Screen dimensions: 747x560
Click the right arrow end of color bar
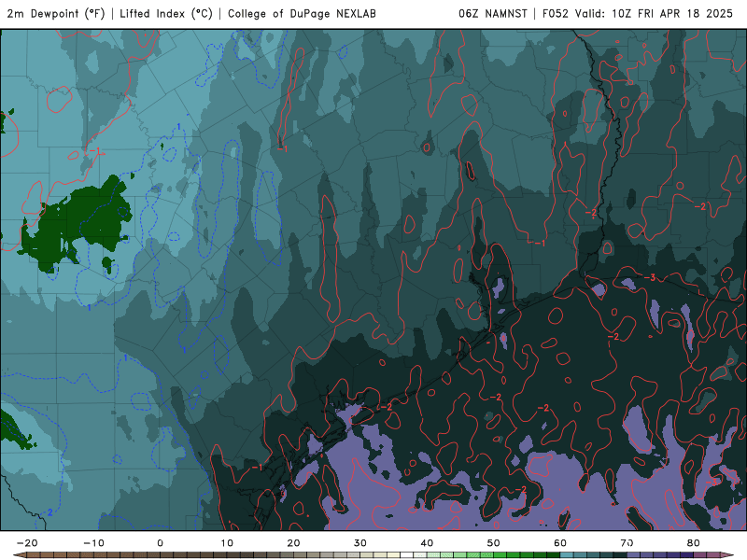(x=727, y=555)
